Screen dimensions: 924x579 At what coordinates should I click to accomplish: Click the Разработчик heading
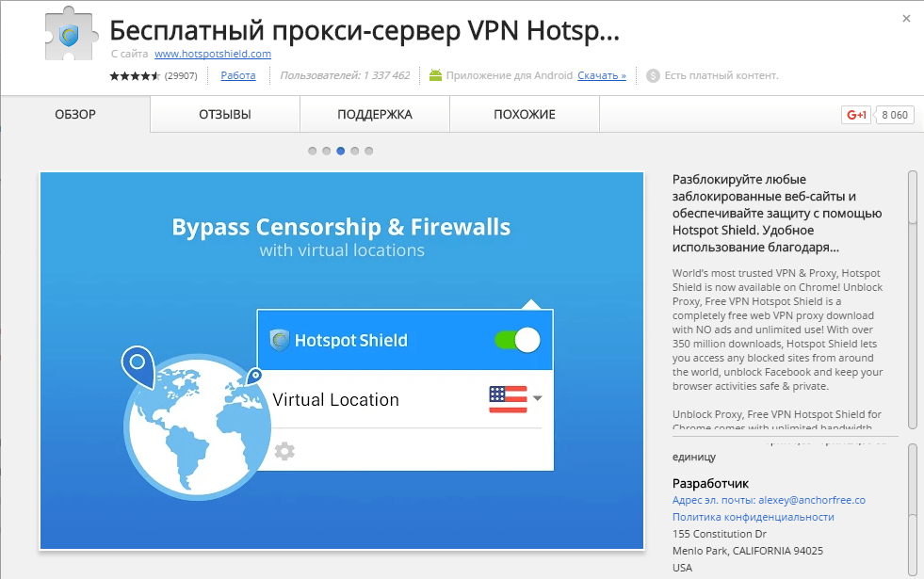tap(710, 483)
